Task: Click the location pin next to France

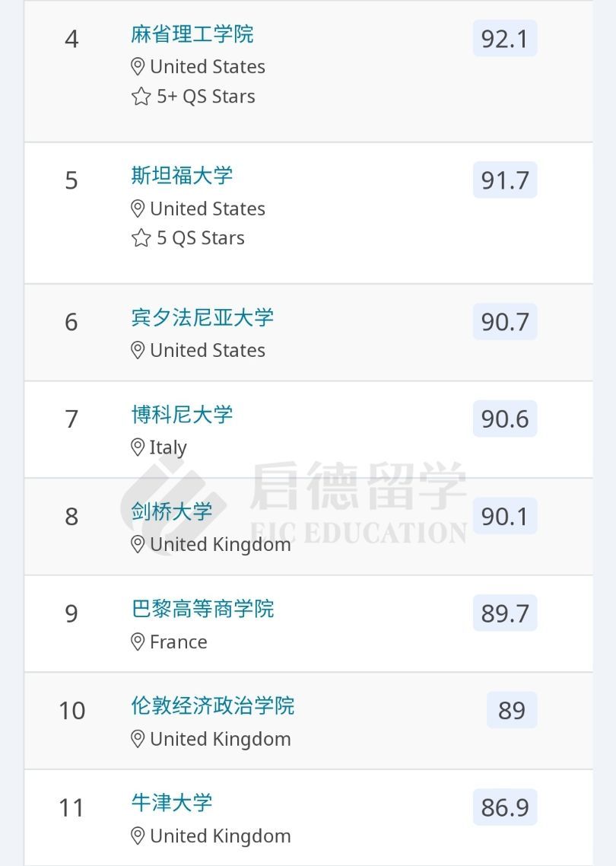Action: pyautogui.click(x=138, y=642)
